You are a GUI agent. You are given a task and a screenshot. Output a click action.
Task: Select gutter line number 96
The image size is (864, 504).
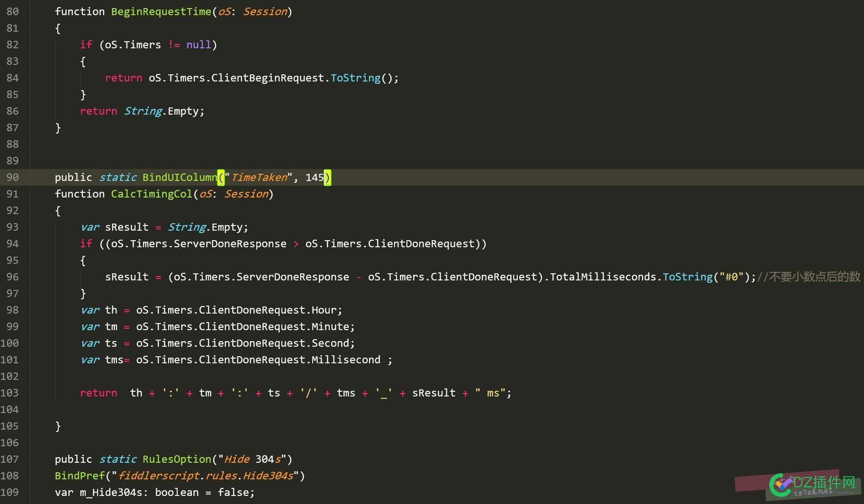(x=13, y=277)
